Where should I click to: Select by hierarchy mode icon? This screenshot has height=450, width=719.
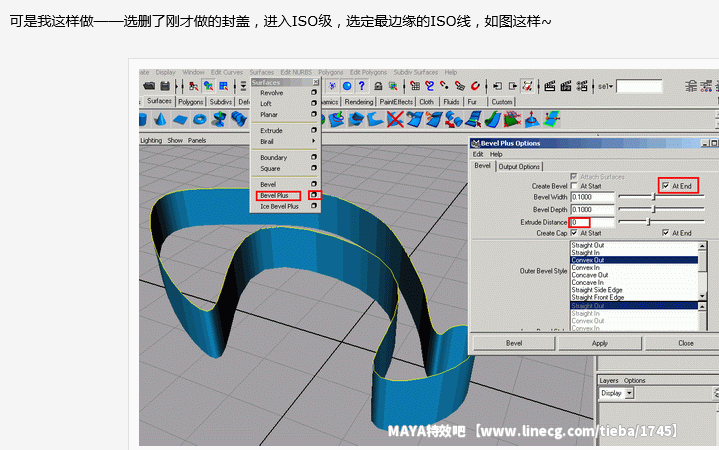click(194, 86)
